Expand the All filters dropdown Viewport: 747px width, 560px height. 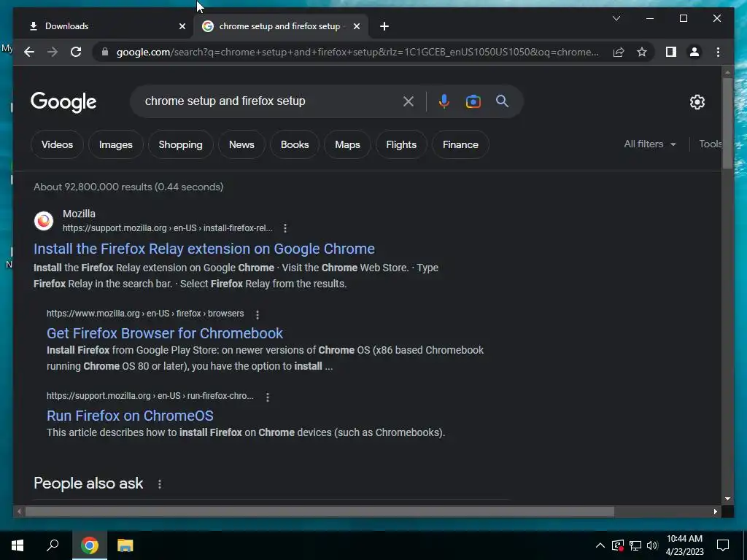650,144
